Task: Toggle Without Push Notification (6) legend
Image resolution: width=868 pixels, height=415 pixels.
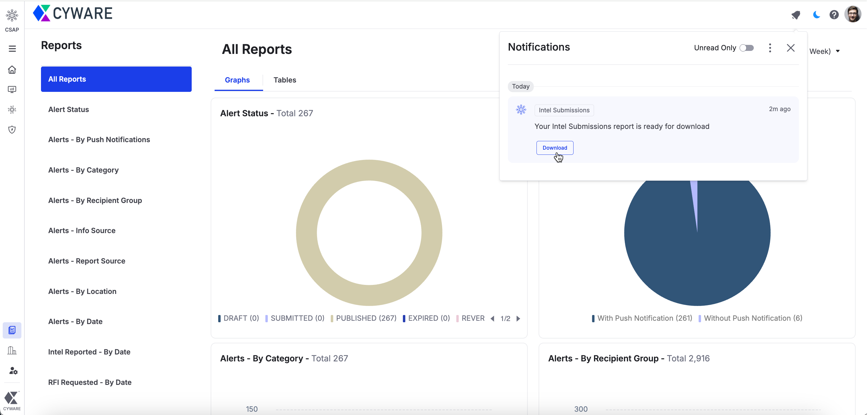Action: [750, 318]
